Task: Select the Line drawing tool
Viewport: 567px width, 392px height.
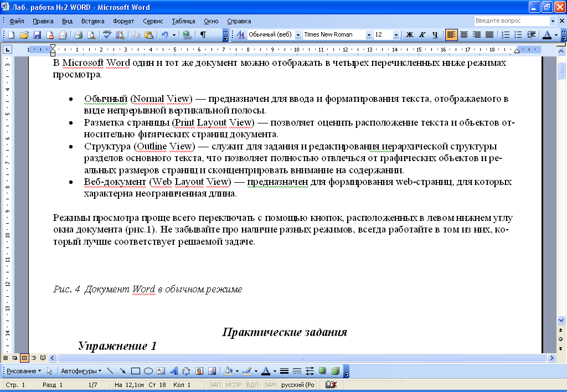Action: point(110,371)
